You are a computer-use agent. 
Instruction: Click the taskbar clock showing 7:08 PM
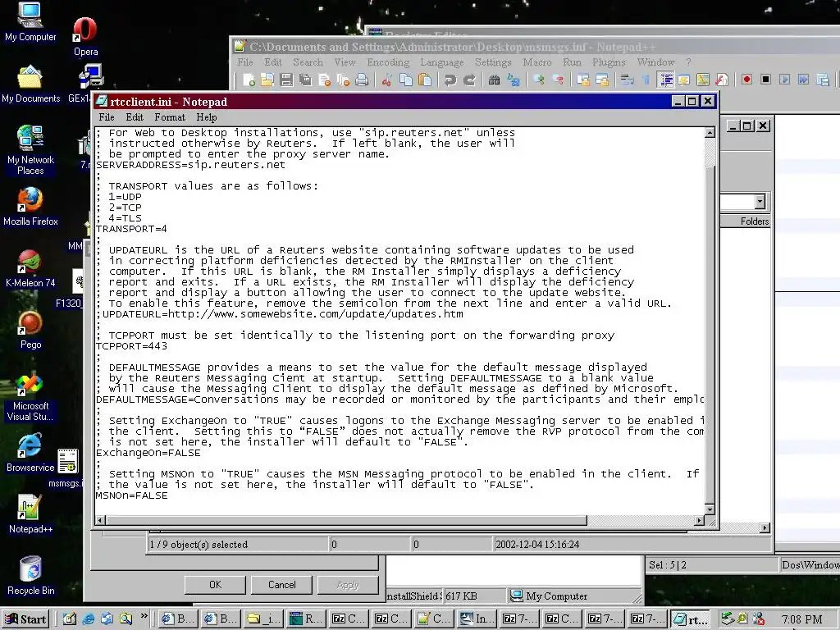pos(801,619)
